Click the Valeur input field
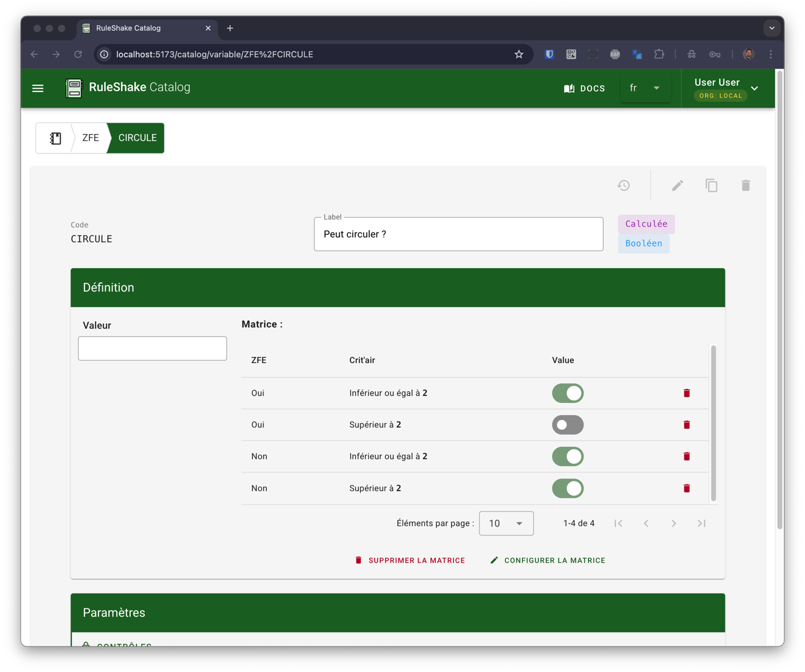 tap(152, 349)
